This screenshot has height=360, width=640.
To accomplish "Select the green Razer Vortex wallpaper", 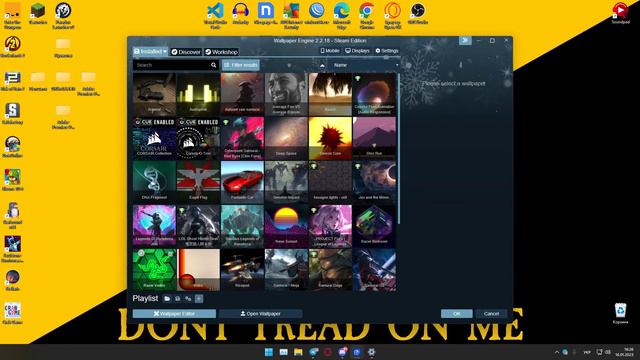I will [x=154, y=270].
